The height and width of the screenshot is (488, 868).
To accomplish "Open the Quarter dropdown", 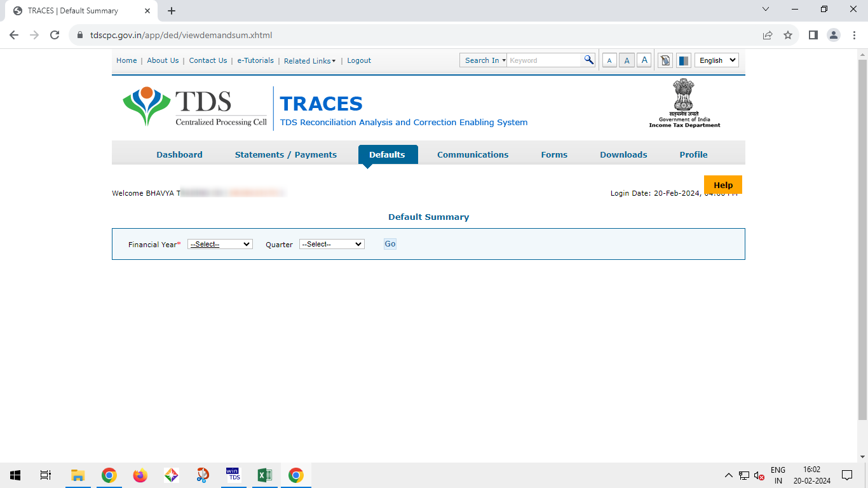I will pos(332,244).
